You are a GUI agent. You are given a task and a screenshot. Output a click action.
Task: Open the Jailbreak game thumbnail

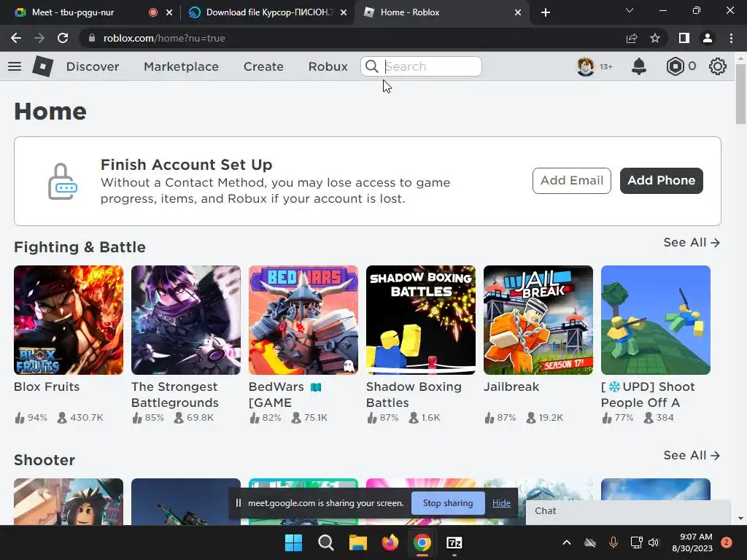[x=538, y=320]
